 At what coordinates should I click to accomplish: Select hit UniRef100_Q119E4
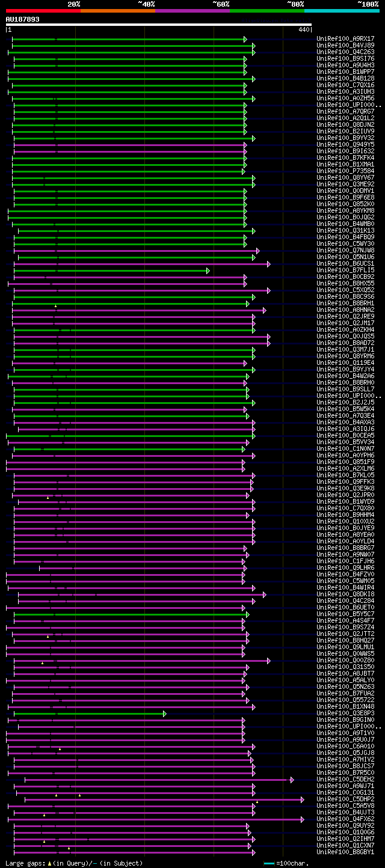point(345,363)
